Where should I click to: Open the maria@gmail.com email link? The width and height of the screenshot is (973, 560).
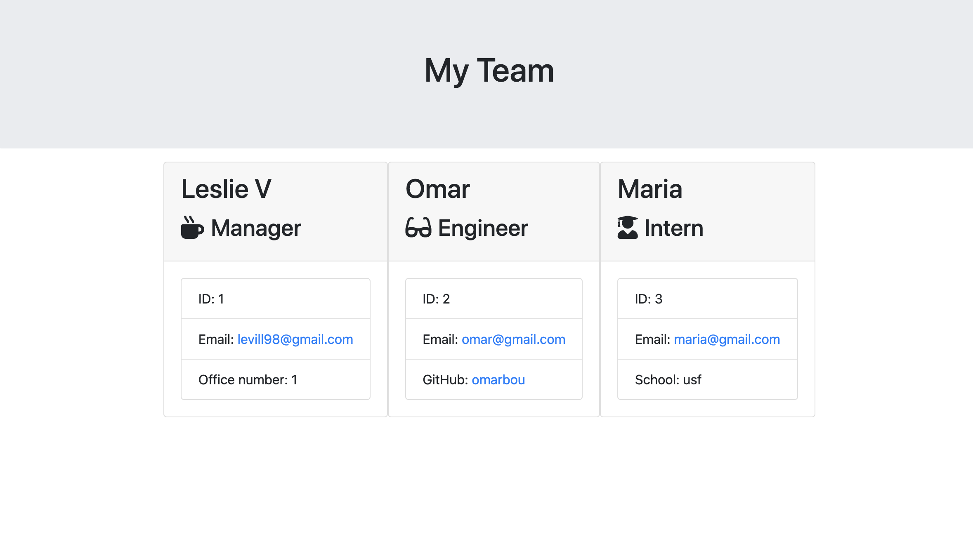coord(727,339)
